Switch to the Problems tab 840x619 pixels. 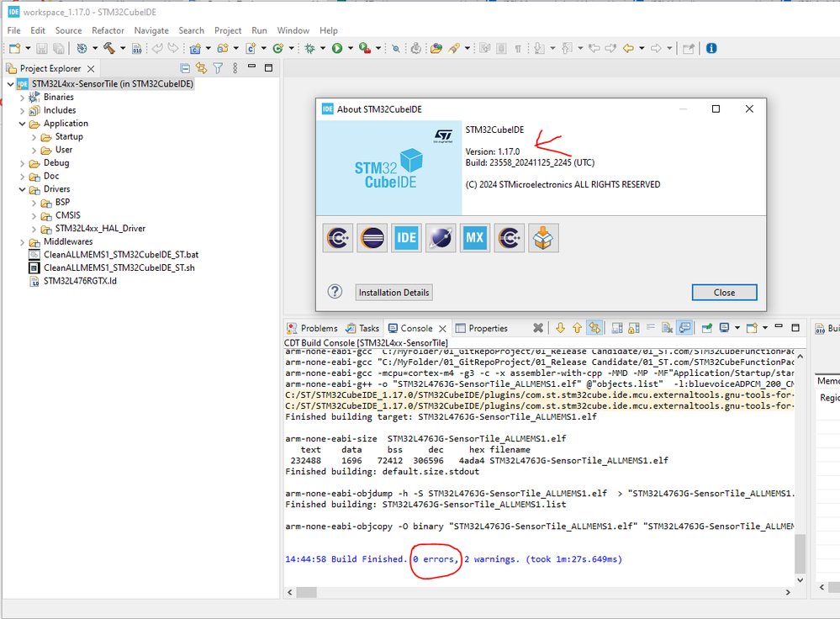(312, 328)
